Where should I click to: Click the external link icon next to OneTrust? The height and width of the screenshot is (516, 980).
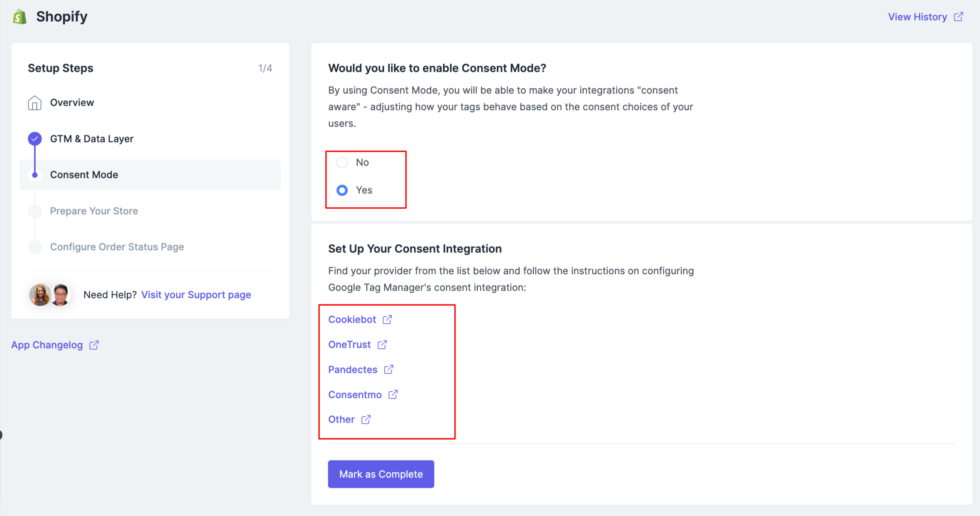click(x=382, y=345)
